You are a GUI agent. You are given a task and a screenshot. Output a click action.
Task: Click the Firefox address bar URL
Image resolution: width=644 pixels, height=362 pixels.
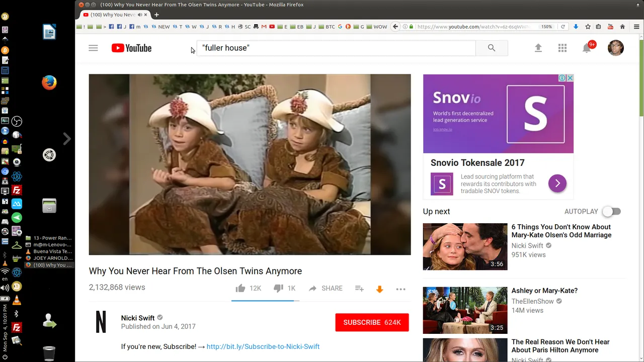click(473, 27)
